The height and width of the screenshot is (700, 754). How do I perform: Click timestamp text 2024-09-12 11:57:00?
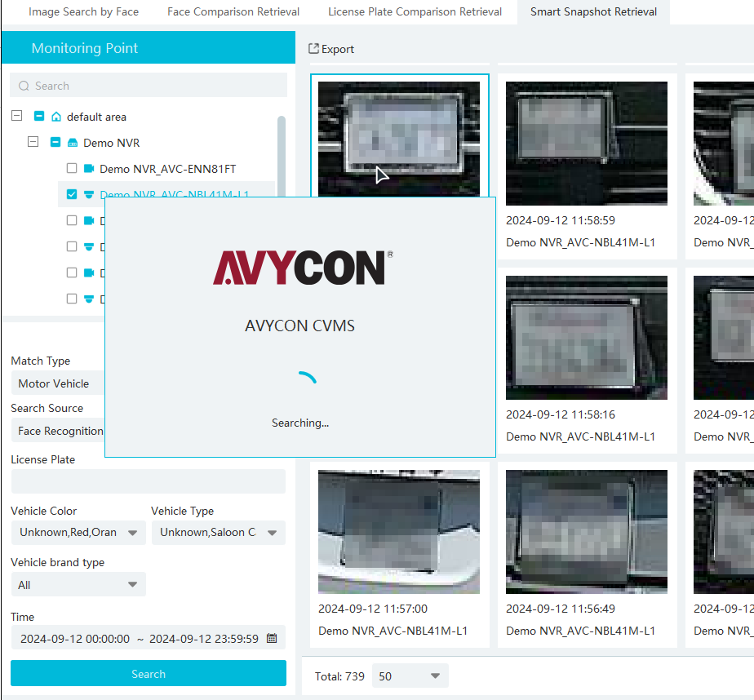point(373,609)
